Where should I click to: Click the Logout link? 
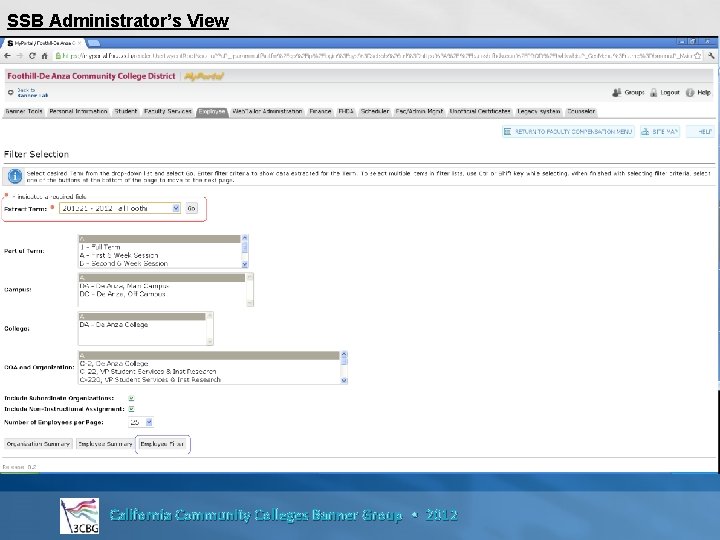(669, 92)
